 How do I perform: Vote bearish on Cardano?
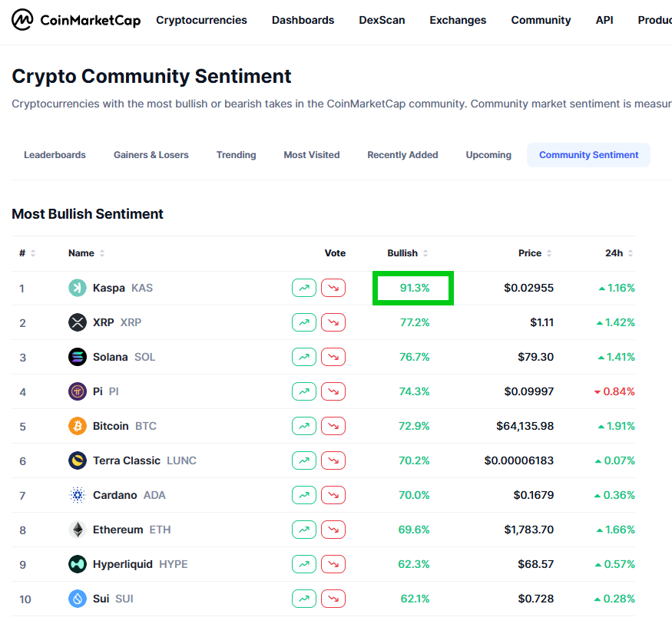click(x=333, y=495)
